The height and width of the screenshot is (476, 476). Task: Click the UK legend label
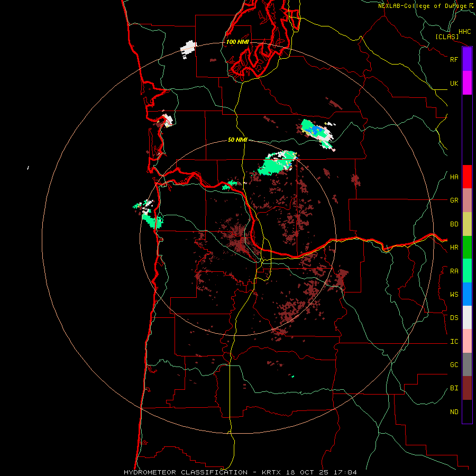point(454,83)
